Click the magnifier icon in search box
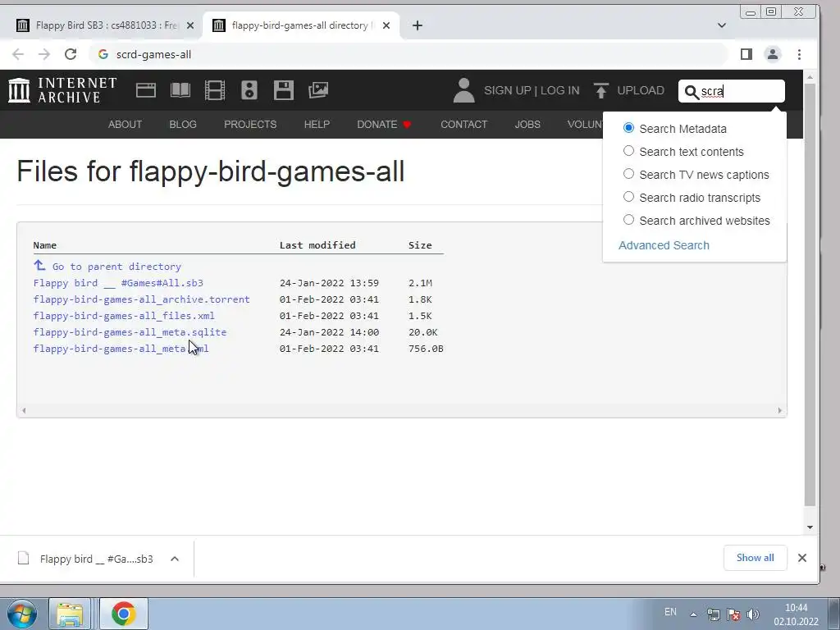Screen dimensions: 840x630 [692, 92]
